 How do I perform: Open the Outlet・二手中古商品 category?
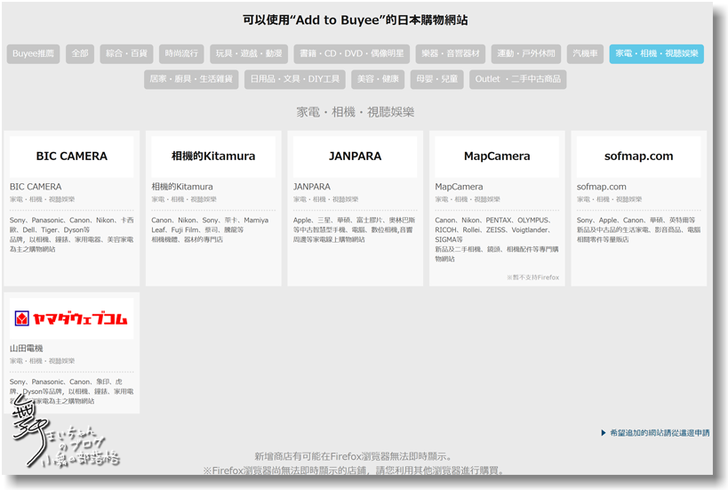(x=517, y=79)
